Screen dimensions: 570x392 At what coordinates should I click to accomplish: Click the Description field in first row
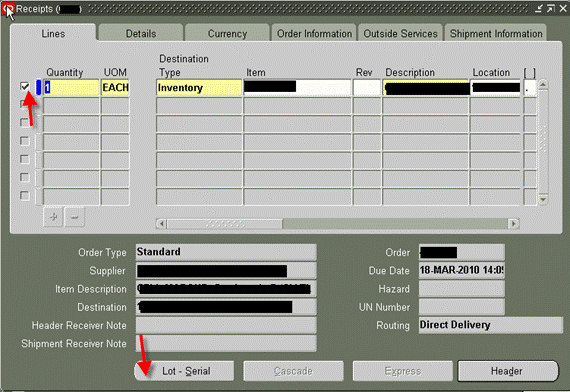[425, 88]
